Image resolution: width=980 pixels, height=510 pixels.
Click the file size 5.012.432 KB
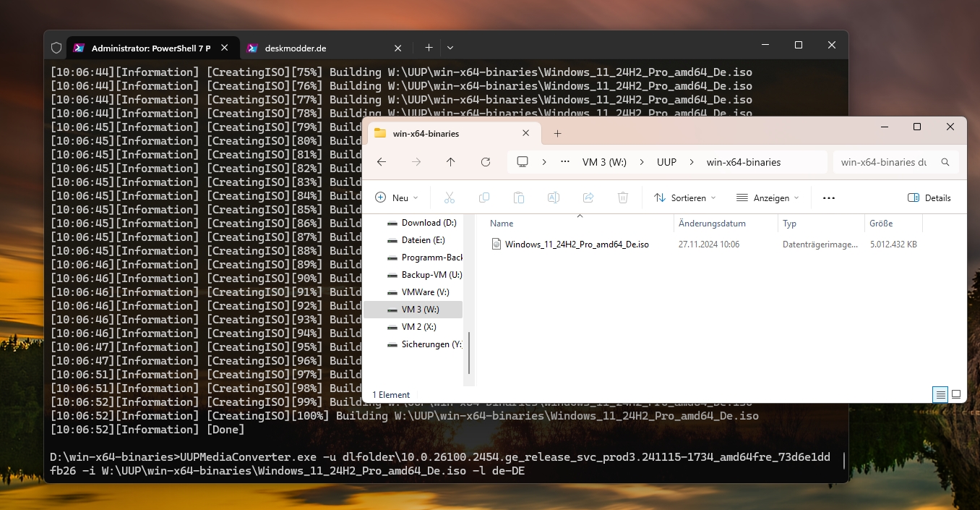pos(893,245)
